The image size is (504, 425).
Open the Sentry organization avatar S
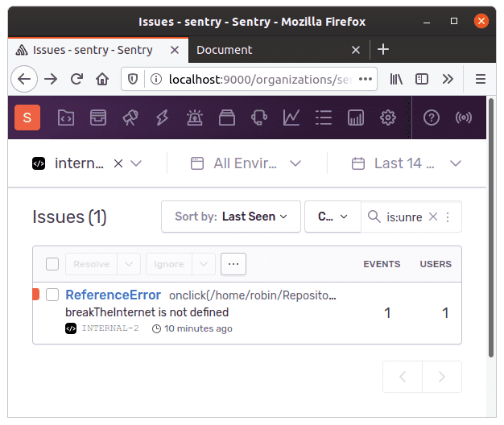[27, 118]
